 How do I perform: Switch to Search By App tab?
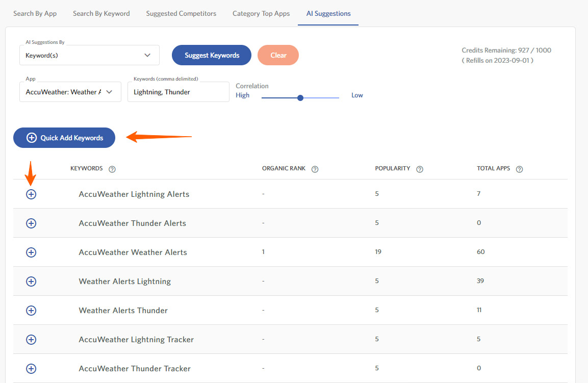pyautogui.click(x=35, y=13)
